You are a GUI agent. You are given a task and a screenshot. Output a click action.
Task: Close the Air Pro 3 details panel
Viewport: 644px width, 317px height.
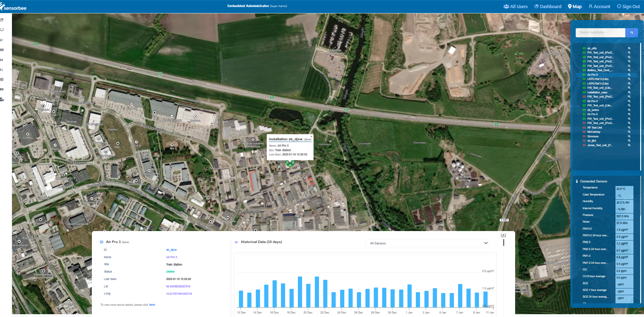[x=504, y=235]
